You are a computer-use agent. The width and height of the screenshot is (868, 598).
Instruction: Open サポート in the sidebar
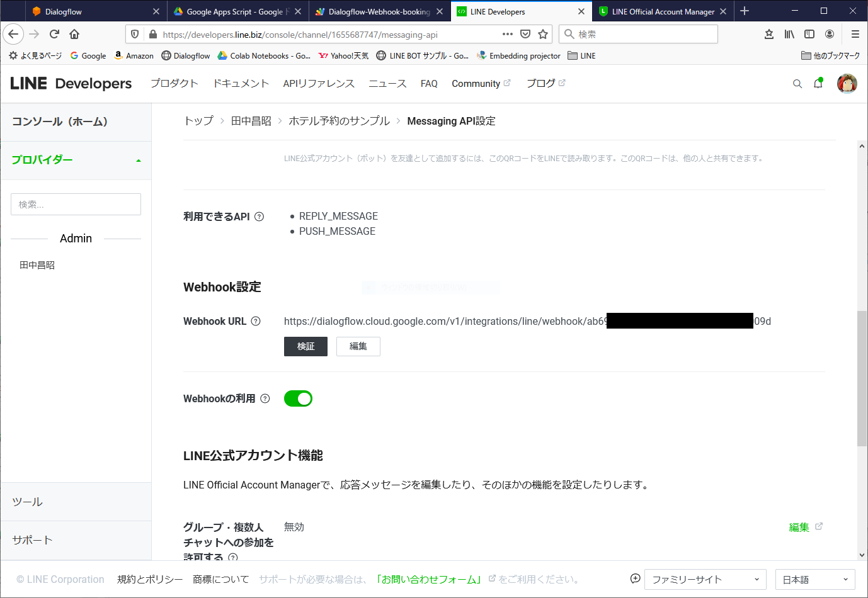click(76, 540)
